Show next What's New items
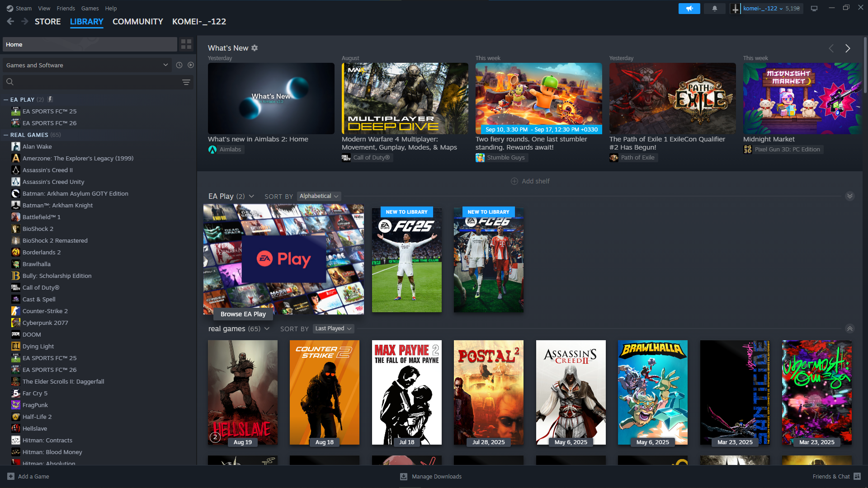 click(848, 48)
